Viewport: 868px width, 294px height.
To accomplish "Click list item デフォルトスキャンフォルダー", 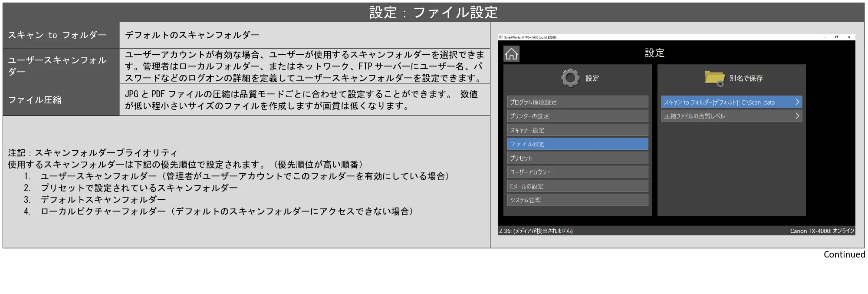I will pyautogui.click(x=103, y=200).
